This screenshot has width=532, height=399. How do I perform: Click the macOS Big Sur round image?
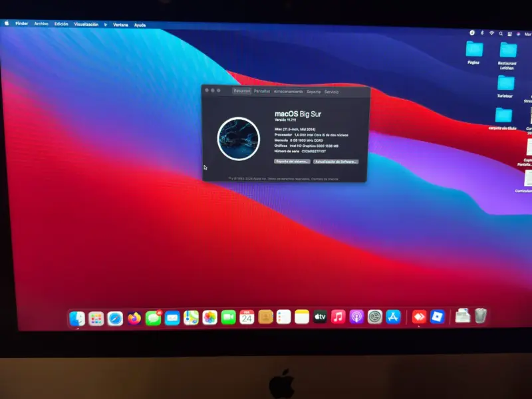[x=239, y=139]
